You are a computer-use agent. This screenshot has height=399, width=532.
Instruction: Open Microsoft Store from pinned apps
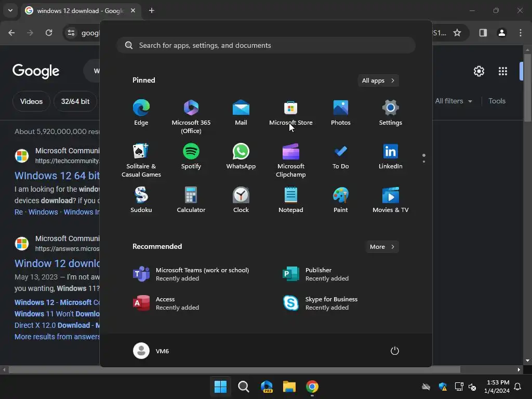(x=291, y=113)
